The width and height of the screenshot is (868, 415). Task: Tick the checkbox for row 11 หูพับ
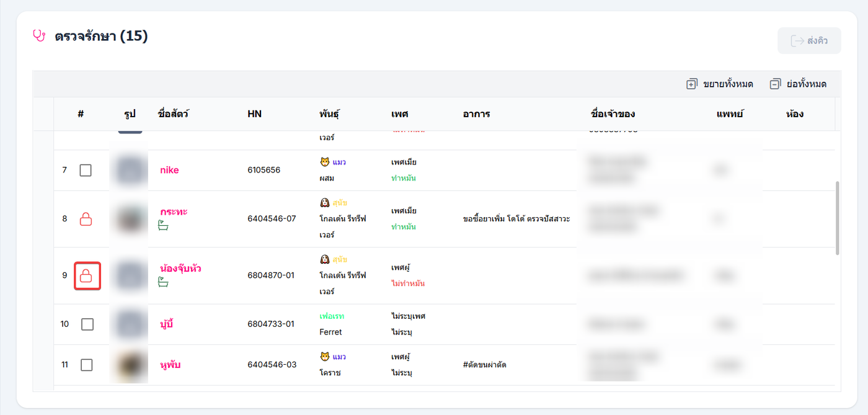(87, 365)
